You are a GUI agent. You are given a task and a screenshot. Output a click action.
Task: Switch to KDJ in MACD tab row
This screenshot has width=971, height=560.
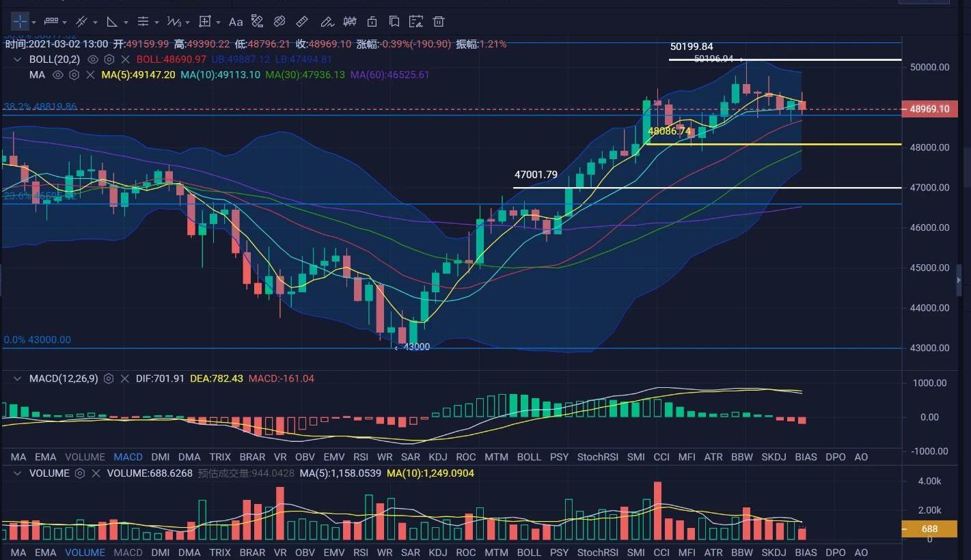click(x=437, y=457)
